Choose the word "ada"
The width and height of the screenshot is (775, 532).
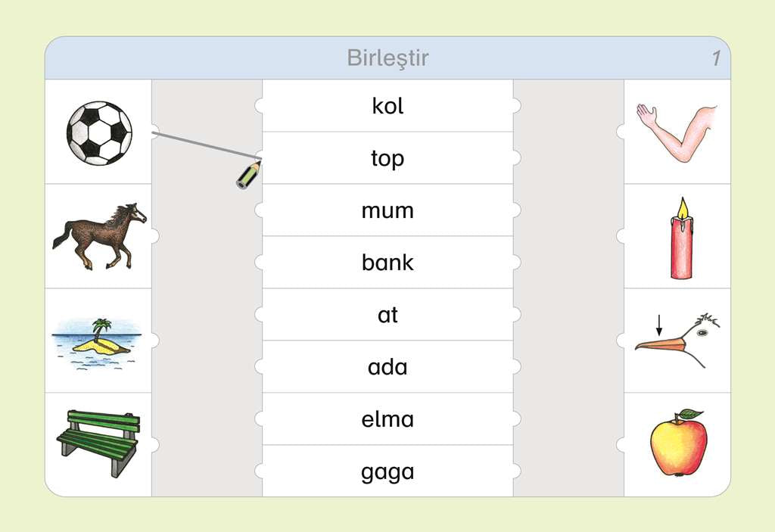point(387,367)
